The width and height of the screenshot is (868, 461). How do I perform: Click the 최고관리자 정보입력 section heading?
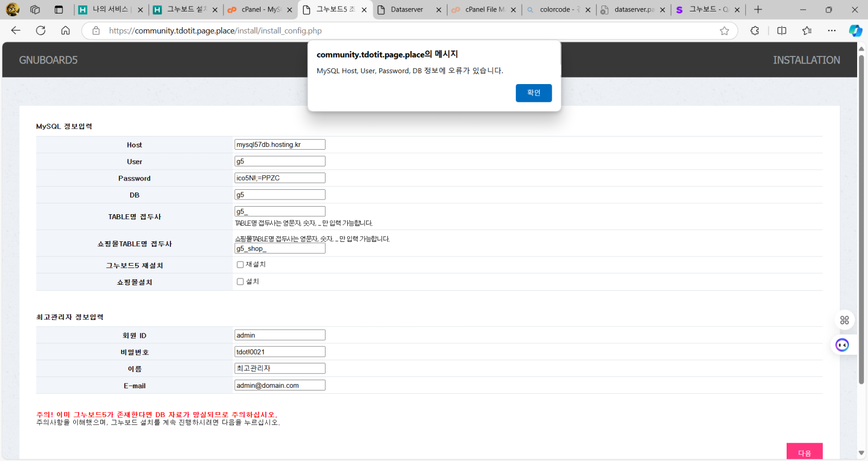[x=70, y=317]
